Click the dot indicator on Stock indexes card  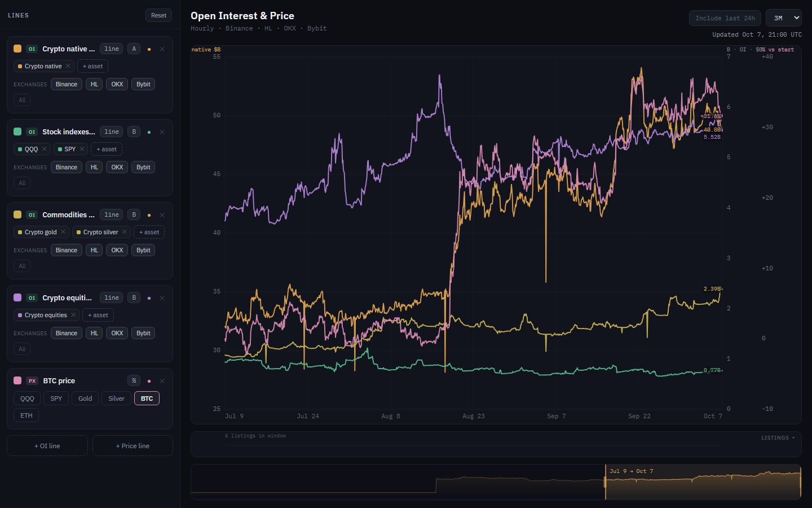(149, 132)
